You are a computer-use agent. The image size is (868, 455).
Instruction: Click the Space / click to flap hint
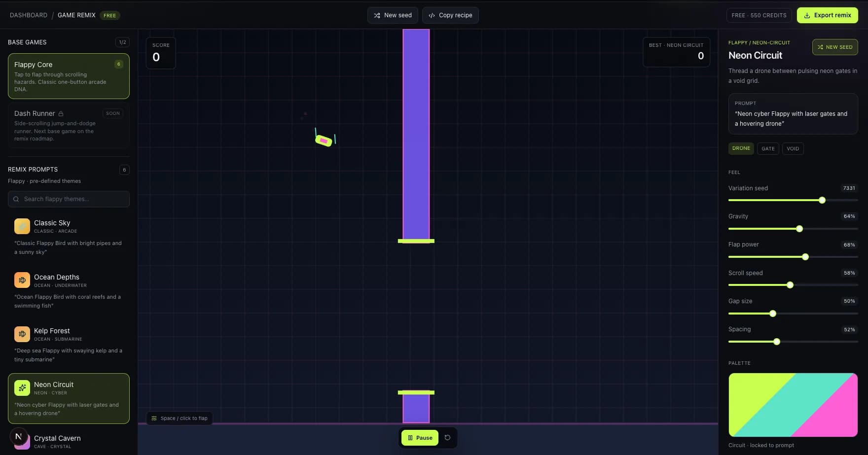click(180, 418)
